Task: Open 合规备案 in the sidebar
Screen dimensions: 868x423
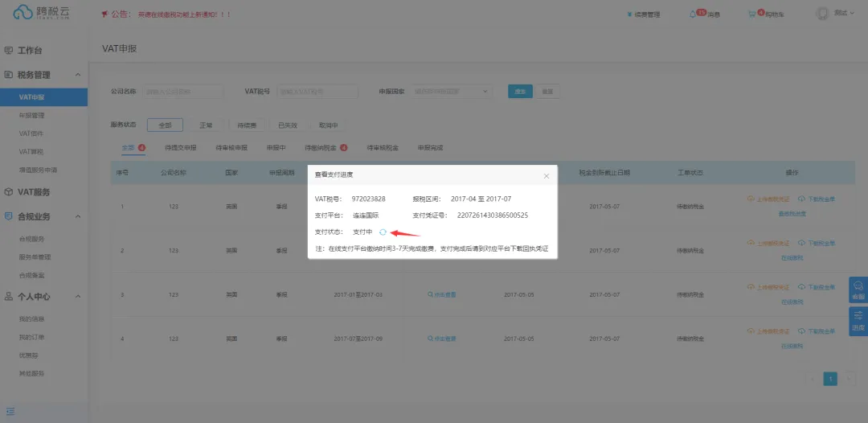Action: point(31,275)
